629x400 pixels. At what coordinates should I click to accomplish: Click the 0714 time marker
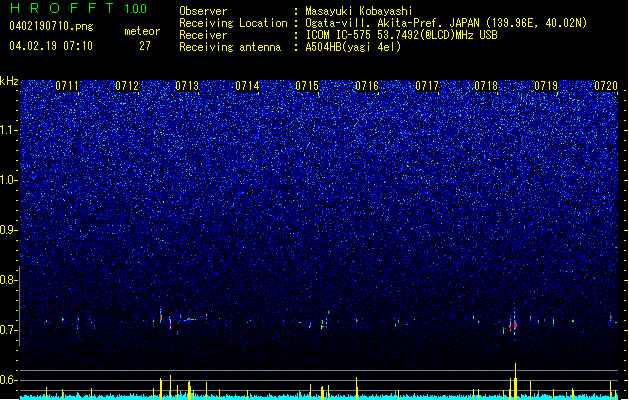247,86
